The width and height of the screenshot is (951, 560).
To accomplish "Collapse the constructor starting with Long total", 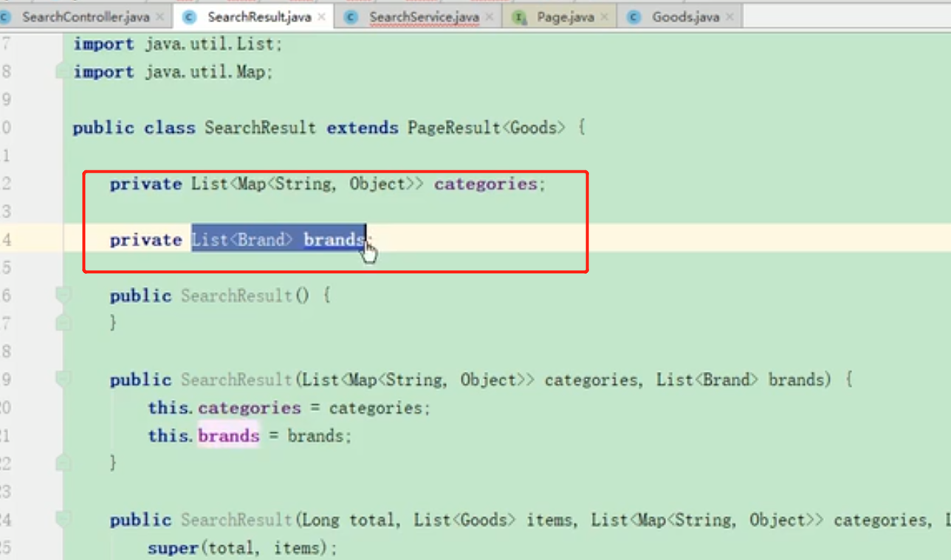I will [x=63, y=520].
